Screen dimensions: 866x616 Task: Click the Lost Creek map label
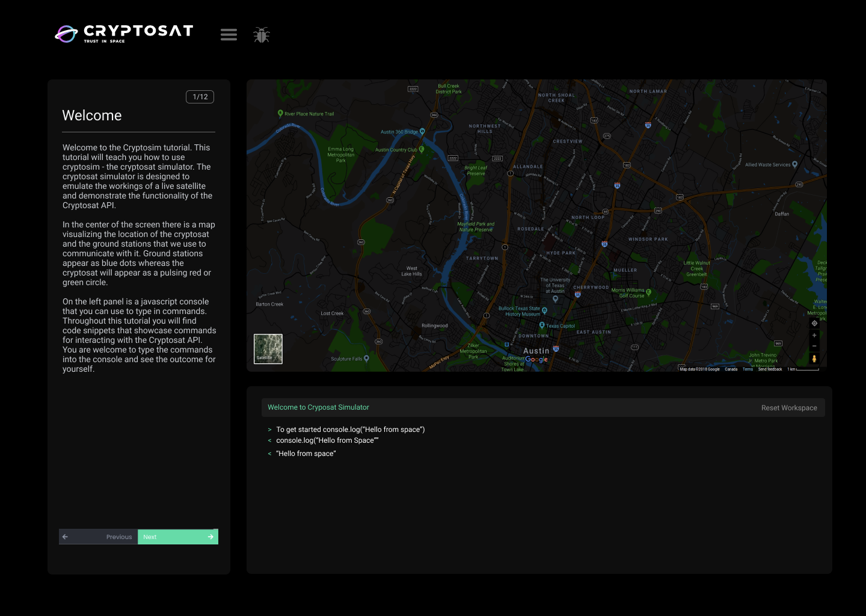[x=332, y=313]
